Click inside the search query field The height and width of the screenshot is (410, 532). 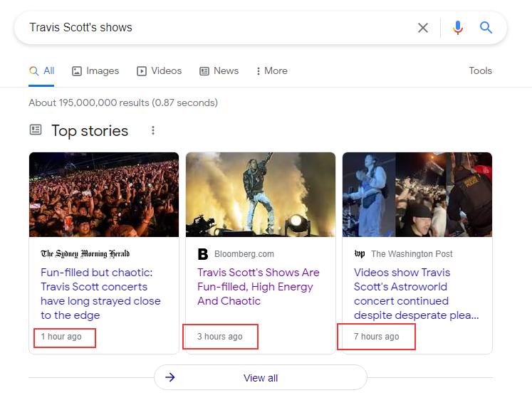pos(214,28)
